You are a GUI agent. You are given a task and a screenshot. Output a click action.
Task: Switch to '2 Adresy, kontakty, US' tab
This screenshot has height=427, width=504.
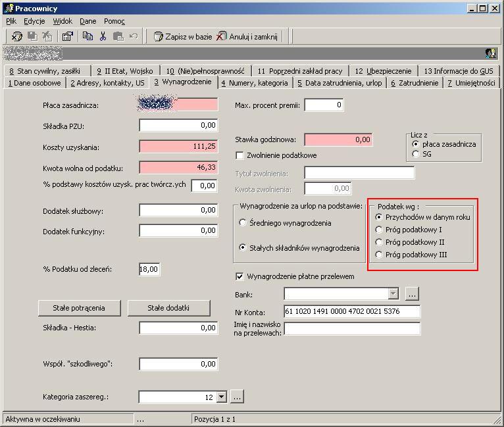pos(107,83)
